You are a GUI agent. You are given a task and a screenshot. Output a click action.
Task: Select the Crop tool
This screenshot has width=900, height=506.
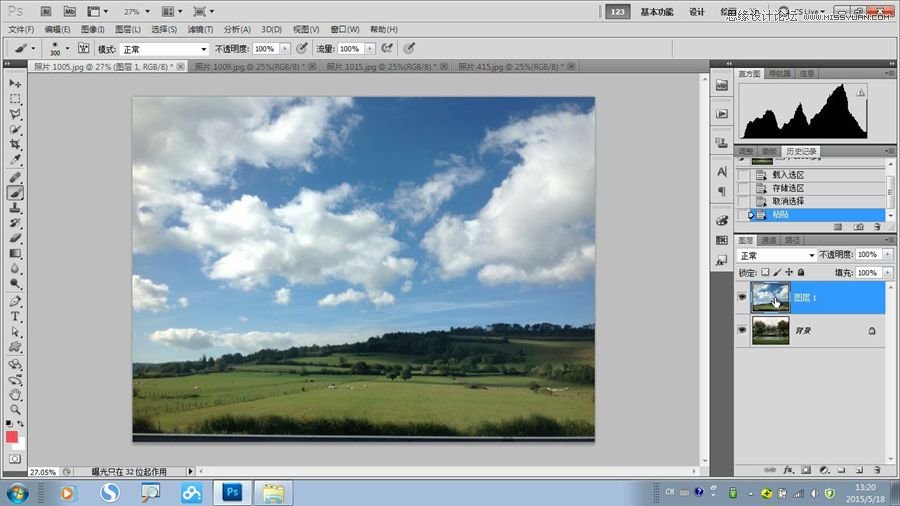(x=15, y=145)
